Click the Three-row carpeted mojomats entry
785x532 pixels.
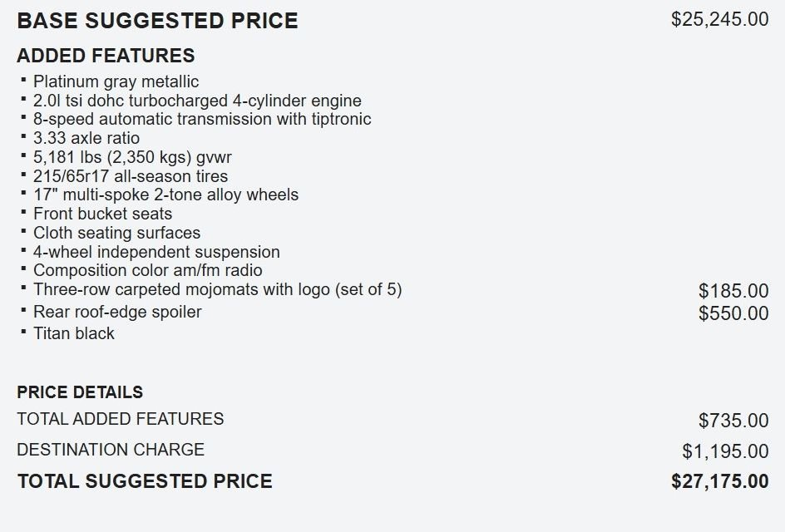[217, 289]
